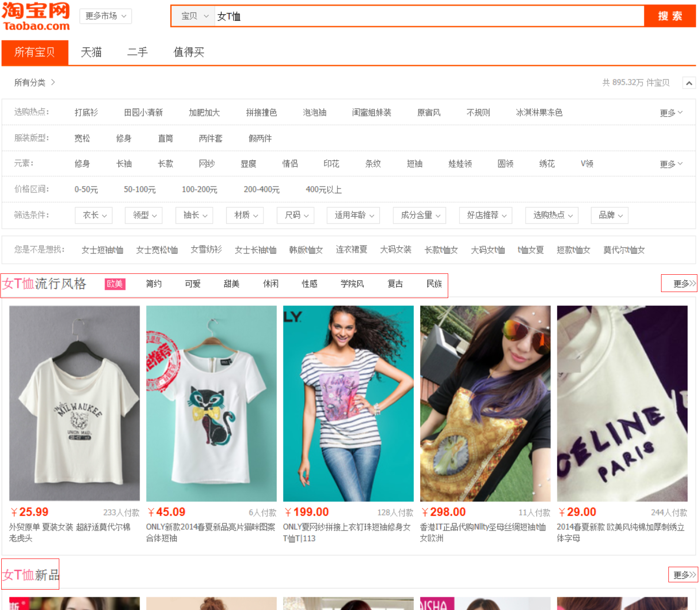700x610 pixels.
Task: Open the 尺码 filter dropdown
Action: (296, 215)
